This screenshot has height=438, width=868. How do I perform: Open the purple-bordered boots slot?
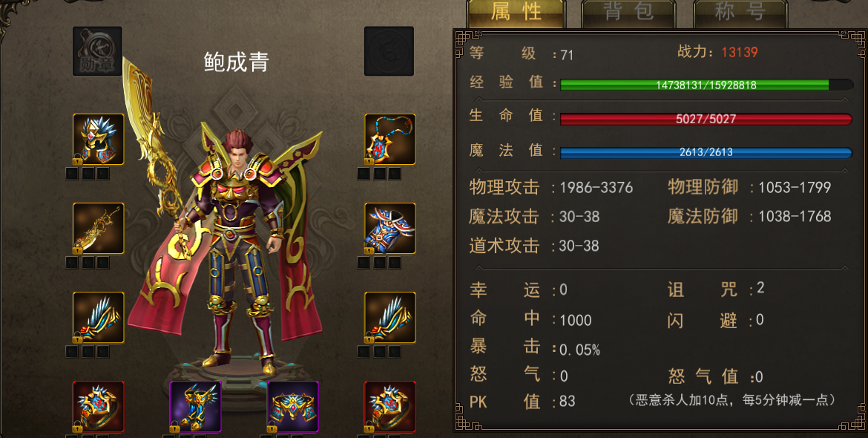coord(195,406)
